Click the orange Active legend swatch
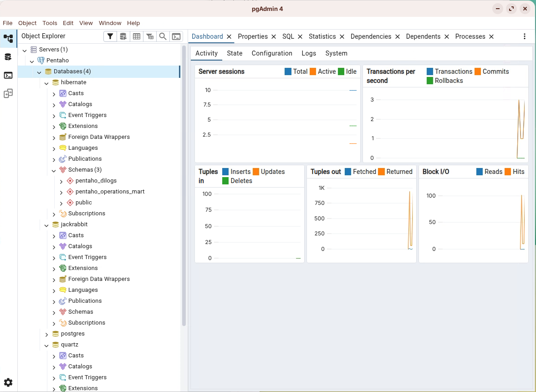Screen dimensions: 536x392 (313, 71)
